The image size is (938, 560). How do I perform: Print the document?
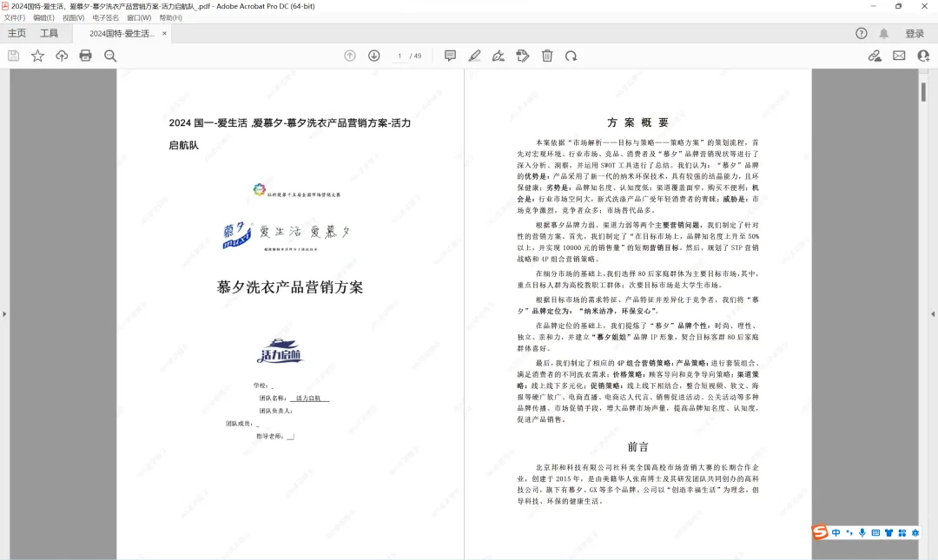point(85,56)
